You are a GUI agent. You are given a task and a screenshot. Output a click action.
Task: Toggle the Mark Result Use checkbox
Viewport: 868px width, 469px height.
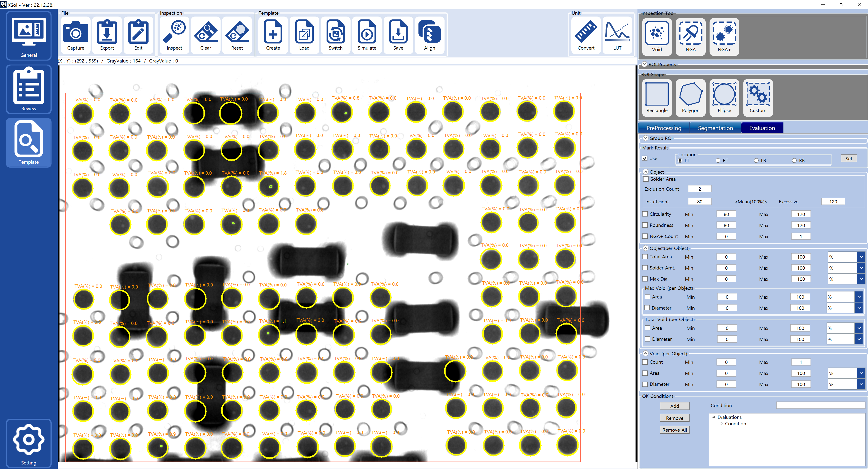click(644, 158)
